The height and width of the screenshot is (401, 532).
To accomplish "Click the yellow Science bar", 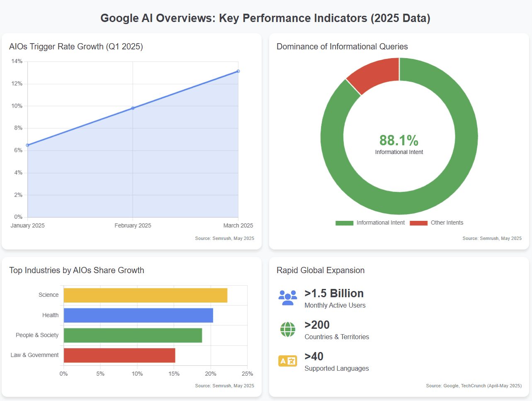I will coord(146,295).
